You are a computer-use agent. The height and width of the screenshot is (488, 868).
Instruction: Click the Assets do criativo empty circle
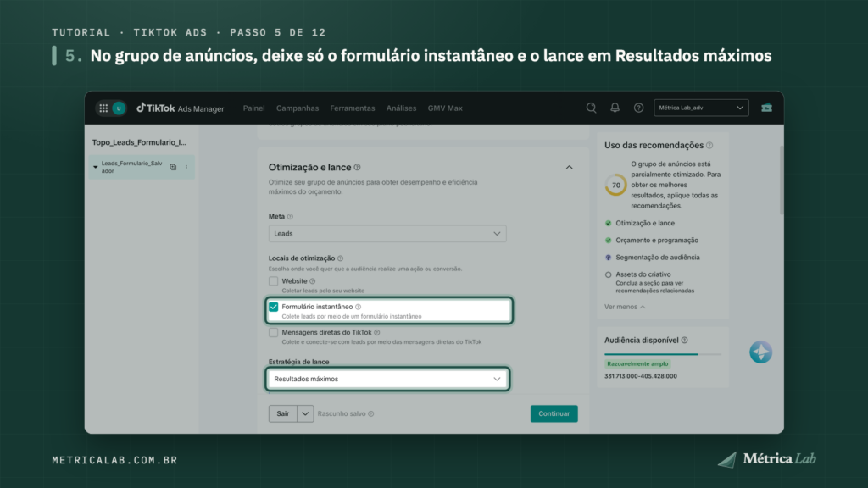[x=609, y=274]
